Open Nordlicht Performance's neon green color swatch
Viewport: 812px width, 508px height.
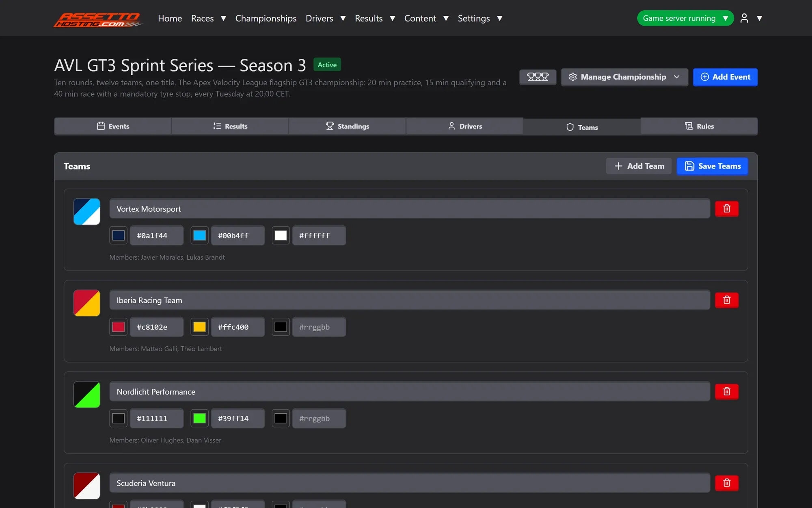pos(199,419)
